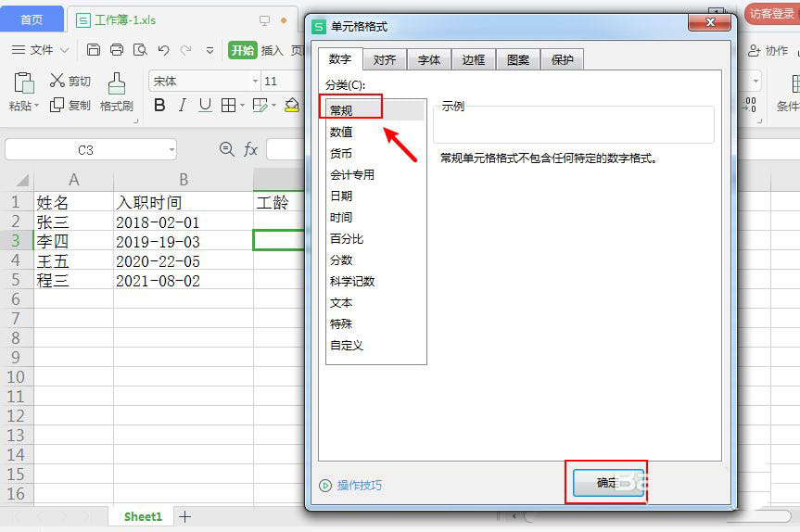800x532 pixels.
Task: Click the WPS logo in dialog title
Action: (319, 27)
